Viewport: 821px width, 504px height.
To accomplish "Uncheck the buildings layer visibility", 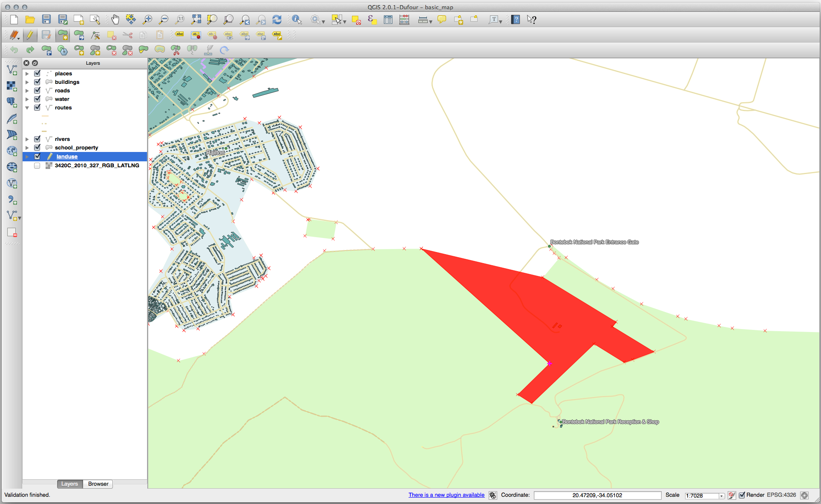I will [37, 82].
